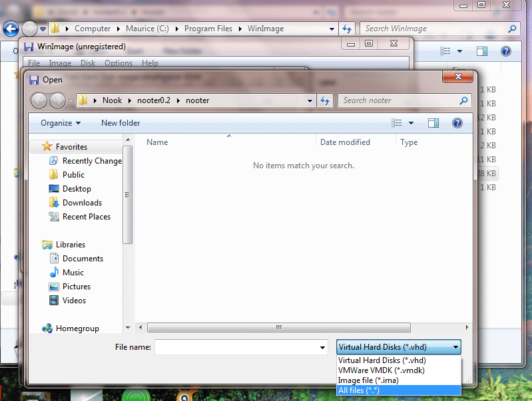This screenshot has width=532, height=401.
Task: Go back in the Open dialog
Action: click(39, 100)
